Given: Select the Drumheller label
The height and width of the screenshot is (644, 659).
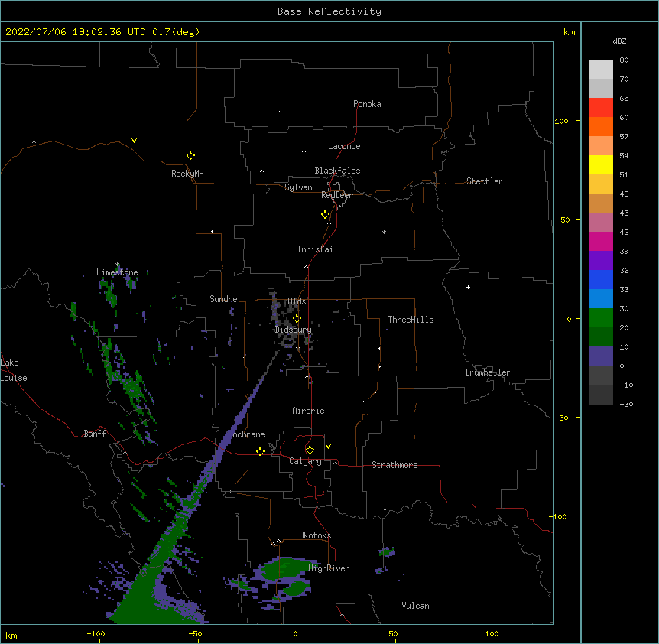Looking at the screenshot, I should coord(488,372).
